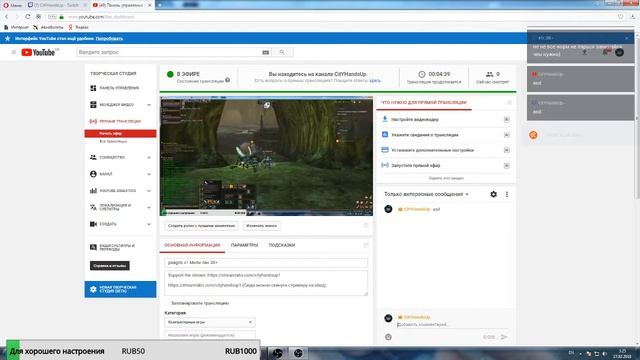Open Панель управления dashboard icon in sidebar
Viewport: 640px width, 360px height.
[93, 88]
